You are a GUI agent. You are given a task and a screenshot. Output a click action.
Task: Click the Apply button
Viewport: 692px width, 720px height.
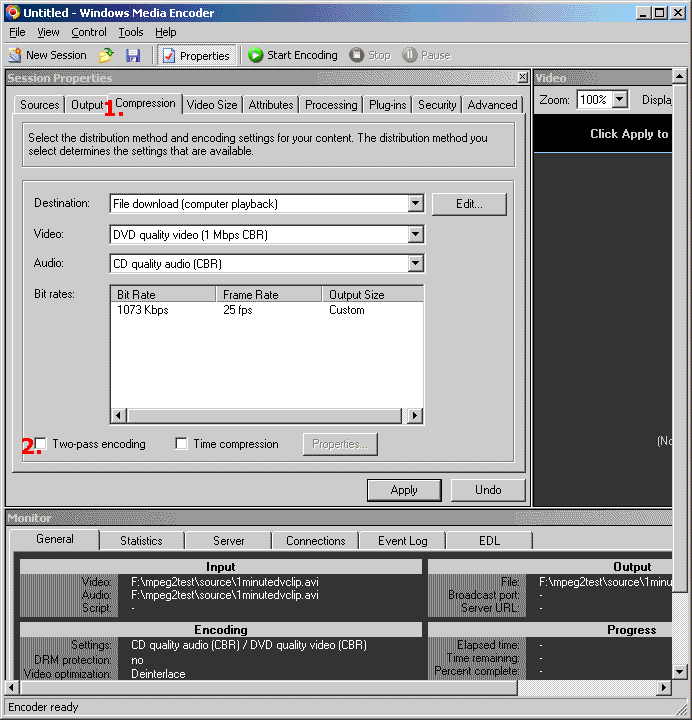(x=404, y=490)
